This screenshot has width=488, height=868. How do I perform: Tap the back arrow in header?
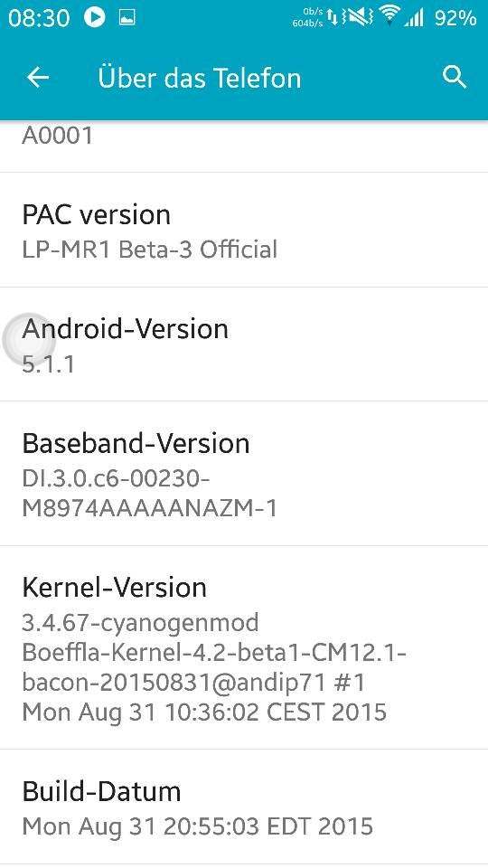click(x=38, y=78)
